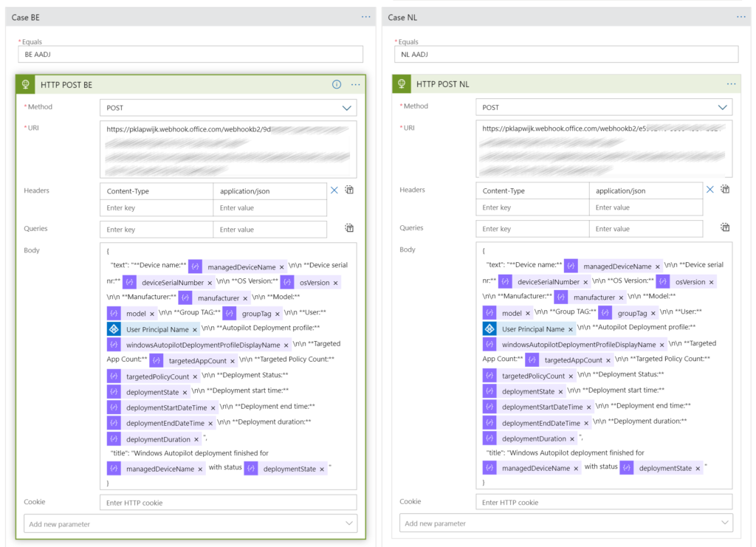Switch Queries to text mode in Case BE

(x=349, y=228)
